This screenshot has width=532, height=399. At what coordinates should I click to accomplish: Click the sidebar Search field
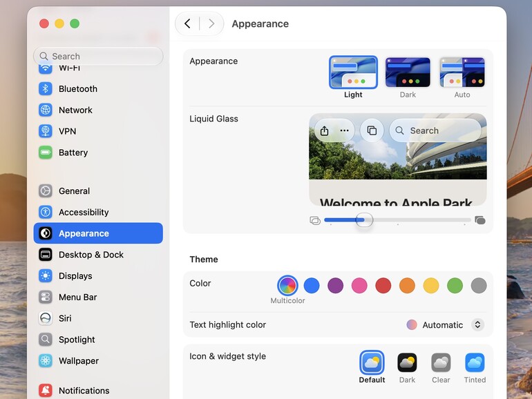[98, 56]
